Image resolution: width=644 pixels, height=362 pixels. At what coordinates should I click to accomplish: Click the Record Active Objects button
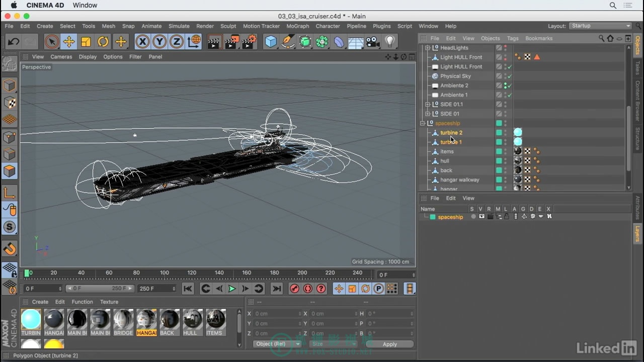click(295, 289)
